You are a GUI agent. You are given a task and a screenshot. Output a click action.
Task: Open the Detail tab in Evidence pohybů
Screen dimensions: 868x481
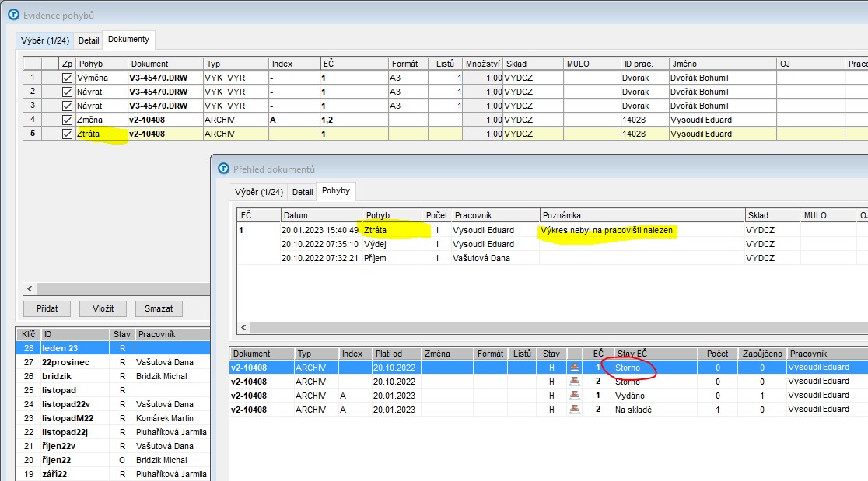coord(89,40)
